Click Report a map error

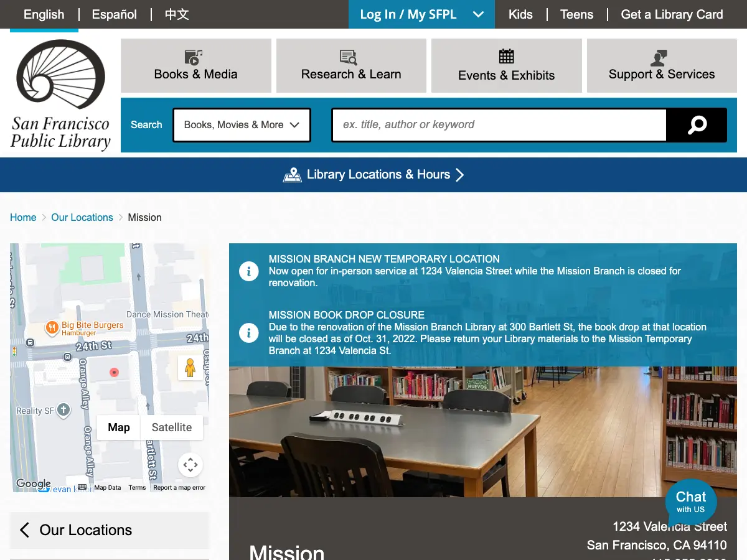179,488
